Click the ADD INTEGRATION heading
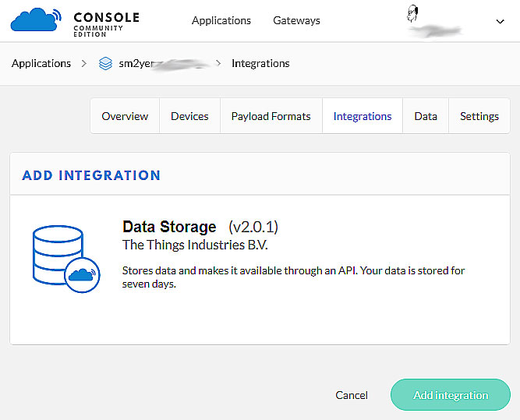Screen dimensions: 520x420 91,175
